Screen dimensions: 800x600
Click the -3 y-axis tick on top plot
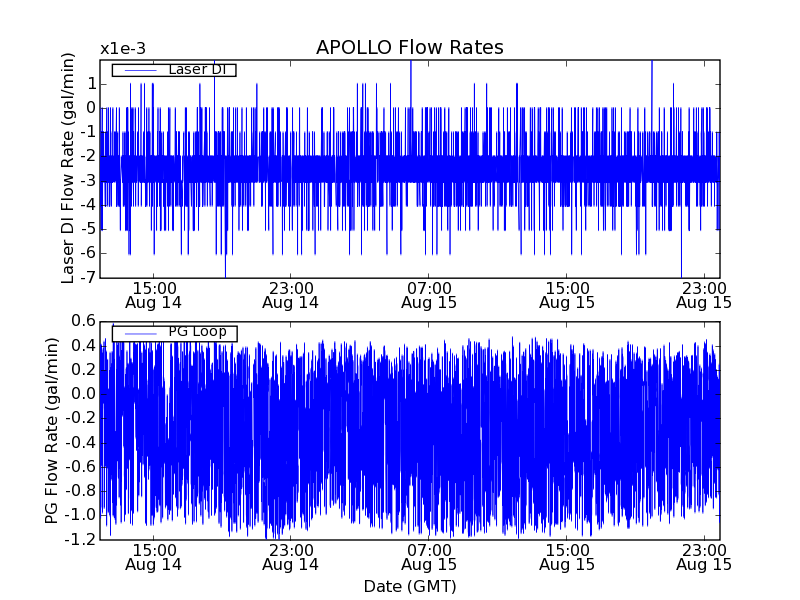point(88,181)
